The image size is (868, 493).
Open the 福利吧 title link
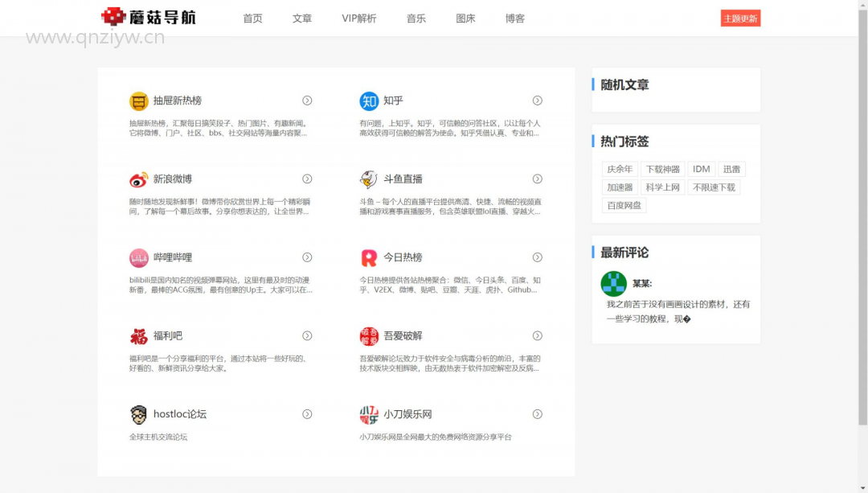click(x=168, y=335)
